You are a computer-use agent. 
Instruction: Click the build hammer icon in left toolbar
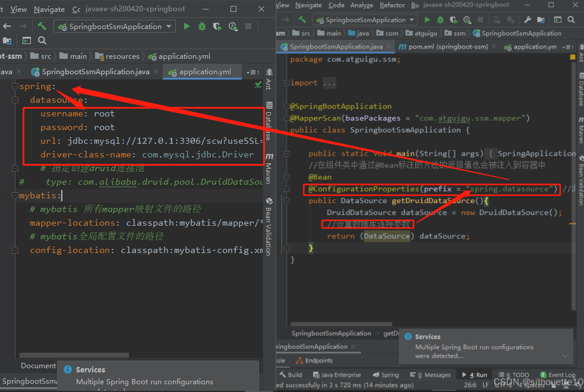(42, 26)
